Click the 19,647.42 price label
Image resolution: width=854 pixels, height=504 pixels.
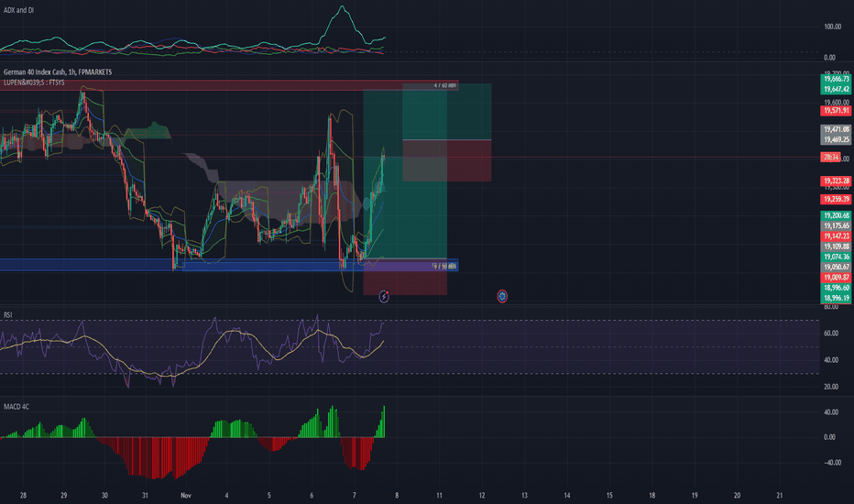[x=836, y=90]
